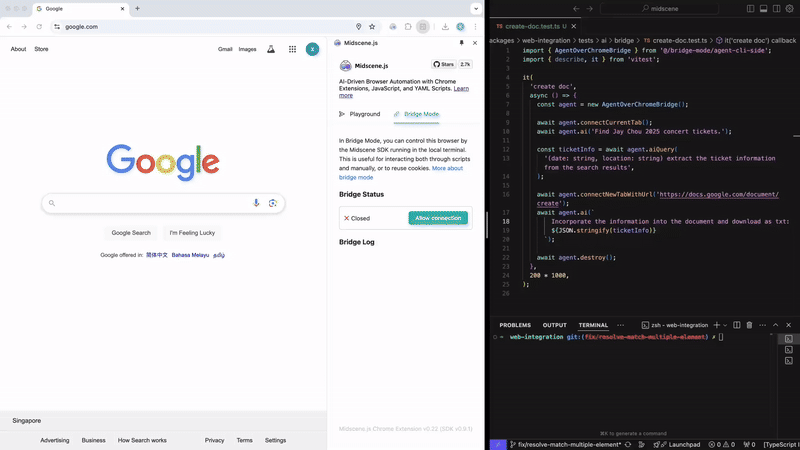
Task: Bookmark this page with the star icon
Action: click(372, 27)
